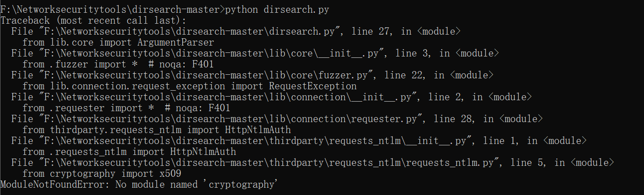
Task: Click 'from .requests_ntlm import HttpNtlmAuth' line
Action: click(129, 152)
